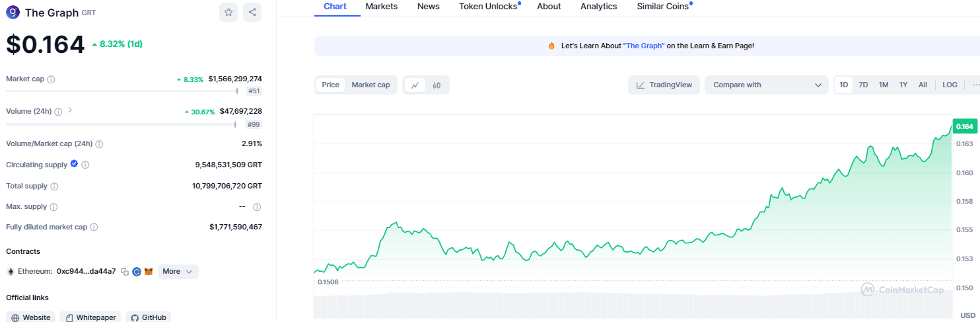Switch to line chart view icon

pos(415,85)
